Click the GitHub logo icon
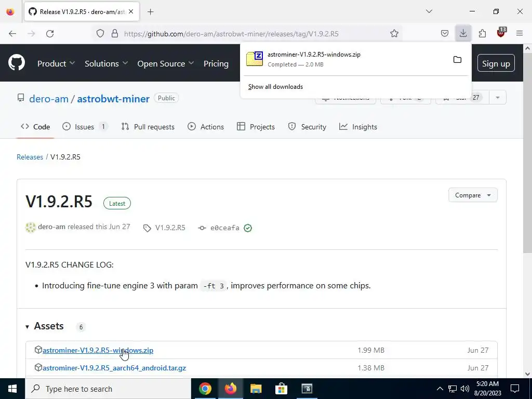This screenshot has height=399, width=532. click(x=17, y=63)
